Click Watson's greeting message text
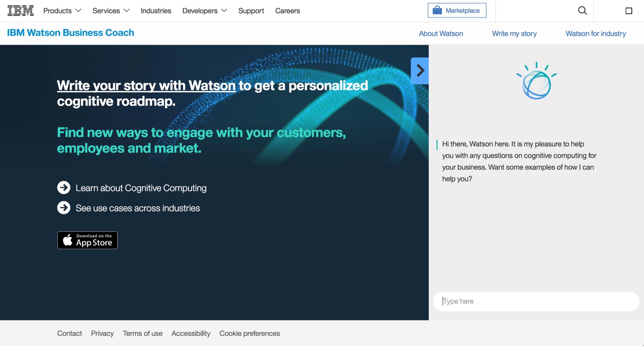644x346 pixels. pos(519,161)
